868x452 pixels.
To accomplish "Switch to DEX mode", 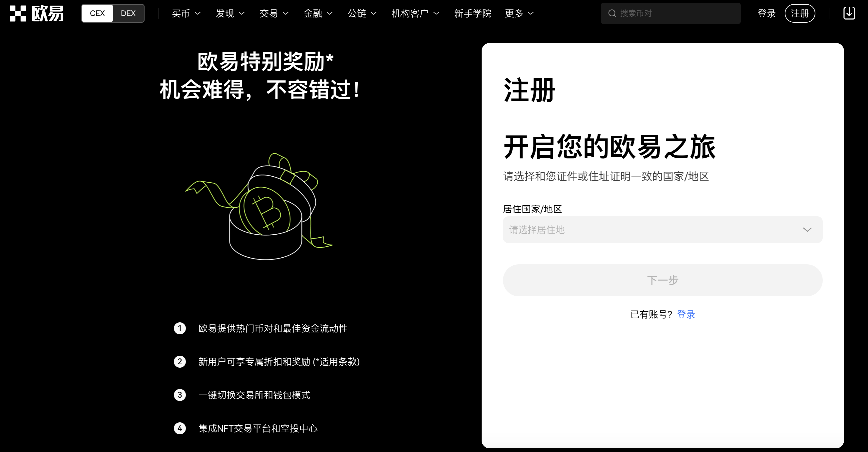I will [128, 13].
